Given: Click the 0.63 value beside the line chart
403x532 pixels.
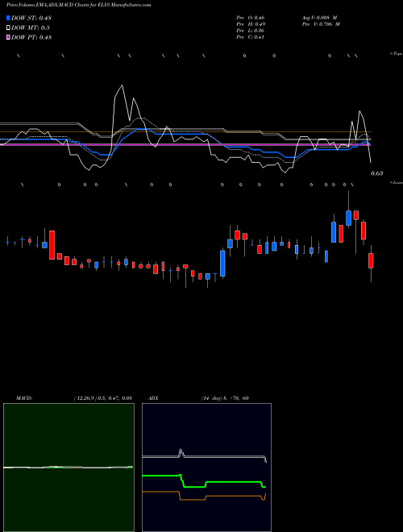Looking at the screenshot, I should (377, 173).
